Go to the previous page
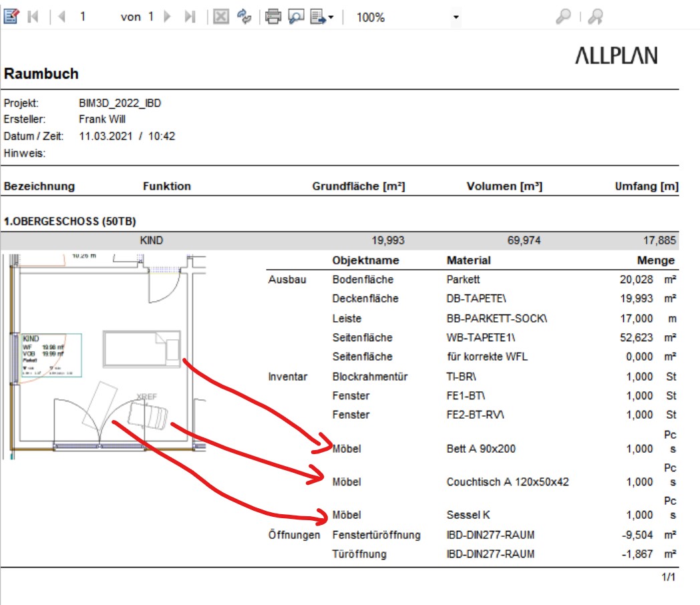The image size is (700, 605). click(61, 17)
